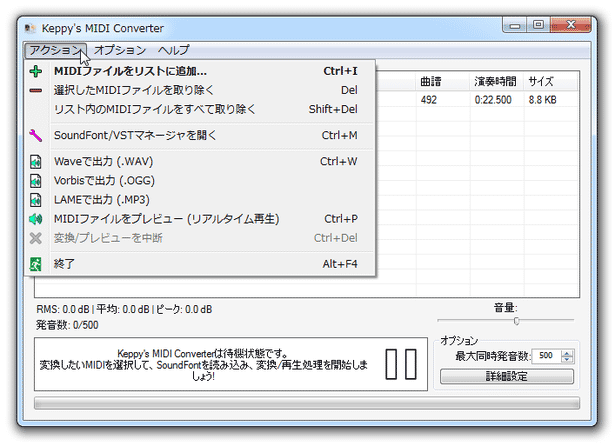Choose MIDIファイルをプレビュー (リアルタイム再生)
This screenshot has height=446, width=615.
click(200, 219)
